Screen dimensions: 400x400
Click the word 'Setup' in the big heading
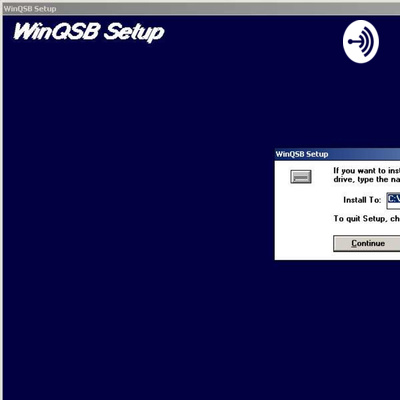click(134, 33)
